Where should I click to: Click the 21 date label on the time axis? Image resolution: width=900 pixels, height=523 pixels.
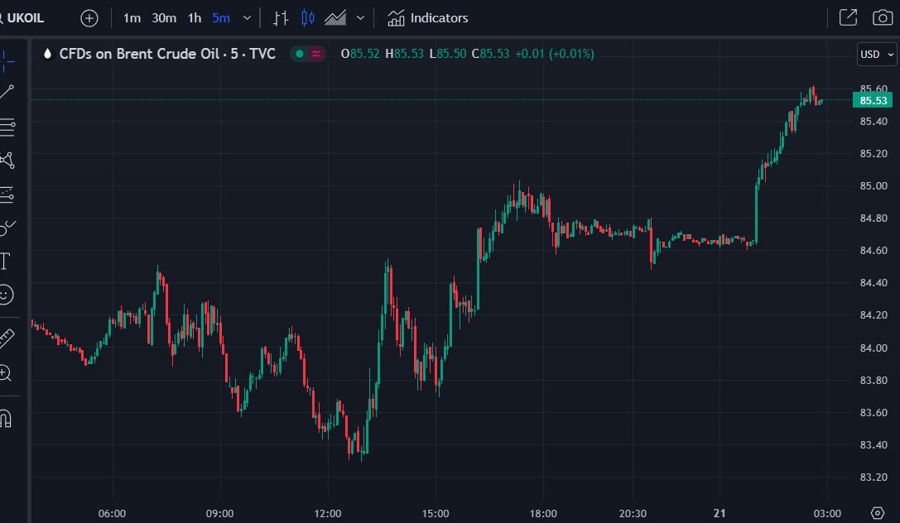(720, 513)
